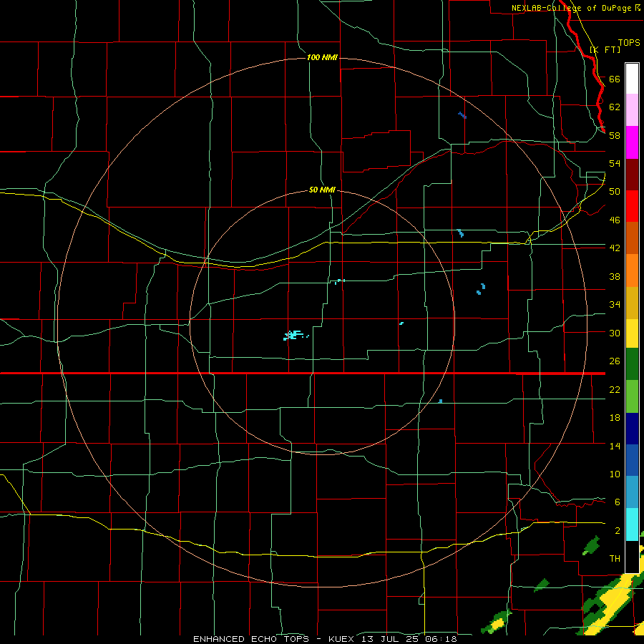
Task: Click the ENHANCED ECHO TOPS caption text
Action: [x=251, y=639]
